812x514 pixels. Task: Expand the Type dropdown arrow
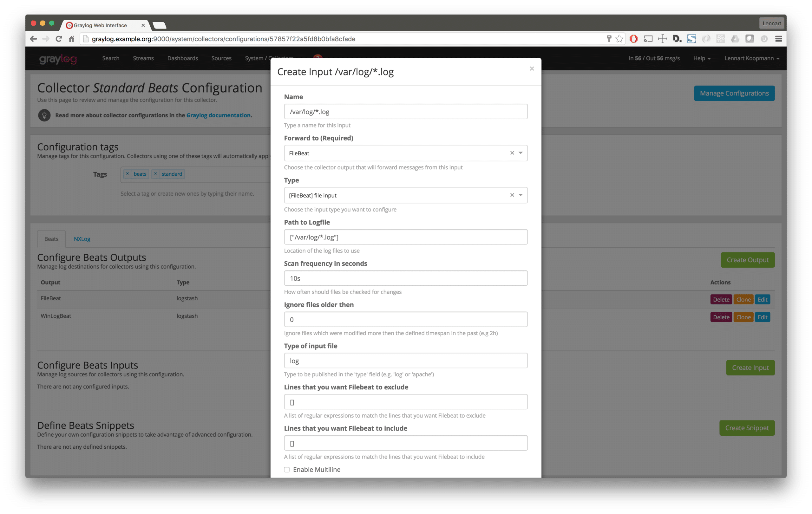521,195
